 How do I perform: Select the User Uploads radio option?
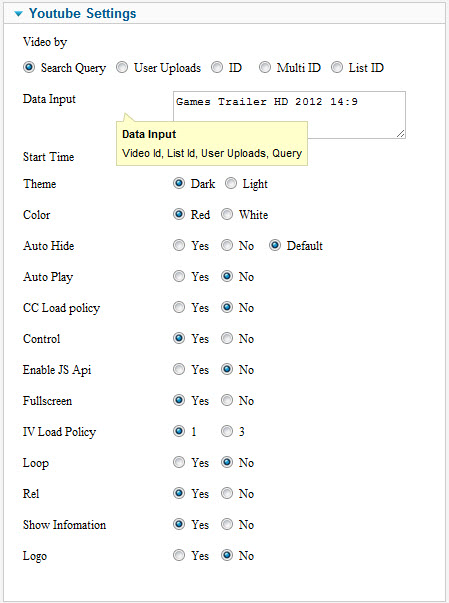pos(122,68)
